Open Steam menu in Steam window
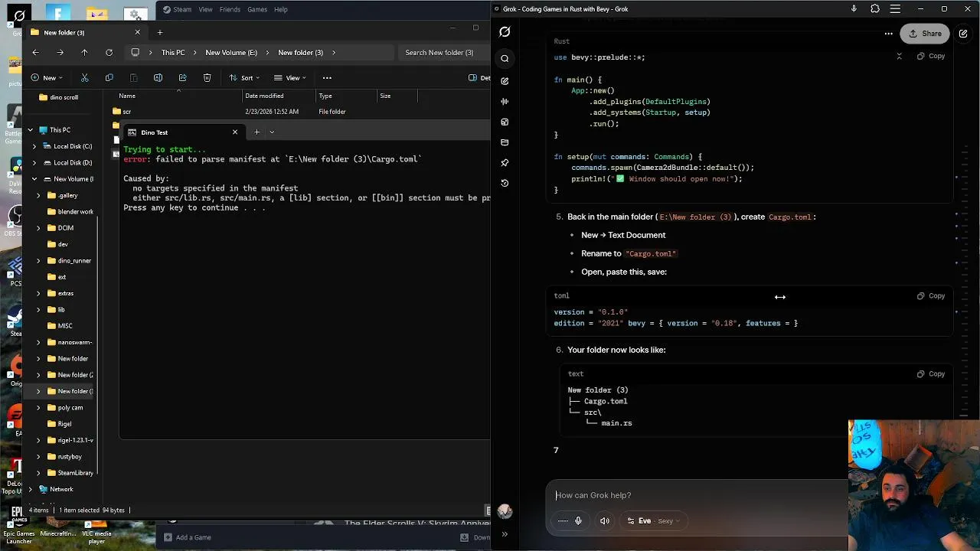Screen dimensions: 980x551 click(x=177, y=9)
